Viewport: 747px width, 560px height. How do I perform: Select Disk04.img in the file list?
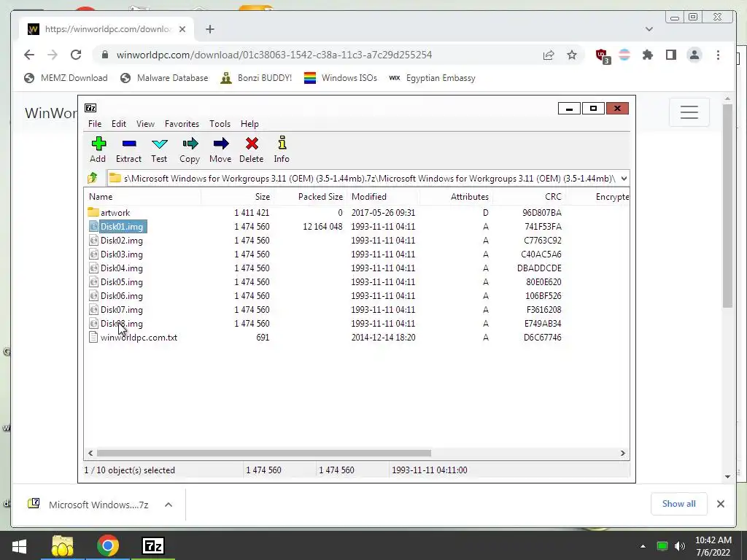[x=122, y=268]
